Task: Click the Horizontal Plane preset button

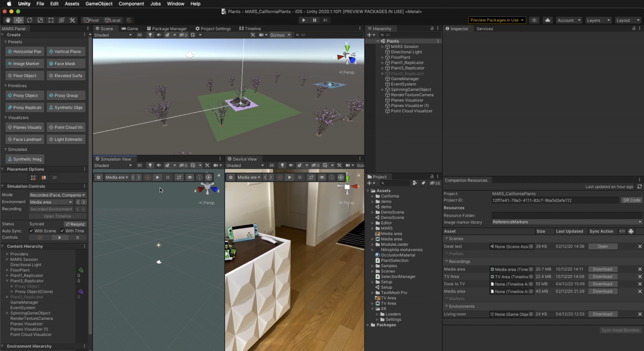Action: click(24, 52)
